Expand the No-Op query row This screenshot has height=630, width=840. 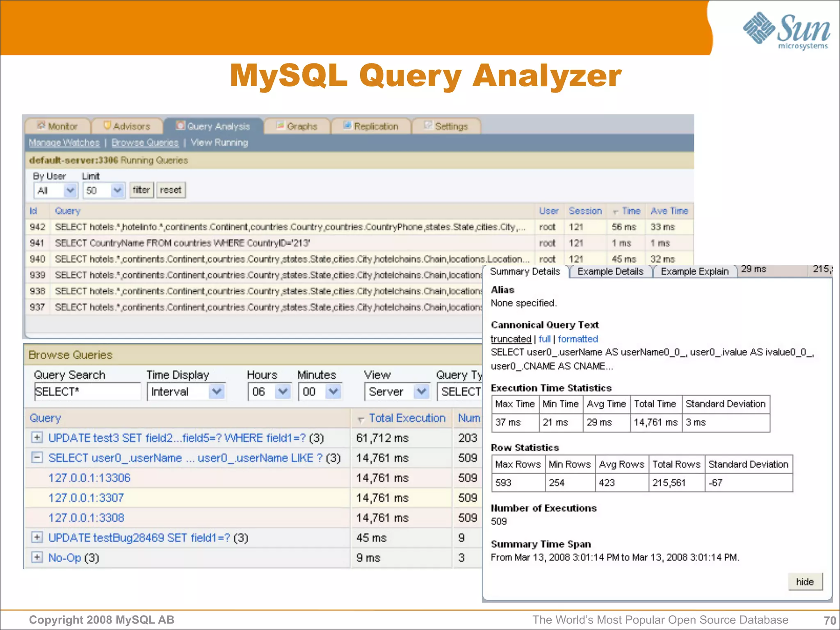point(37,557)
